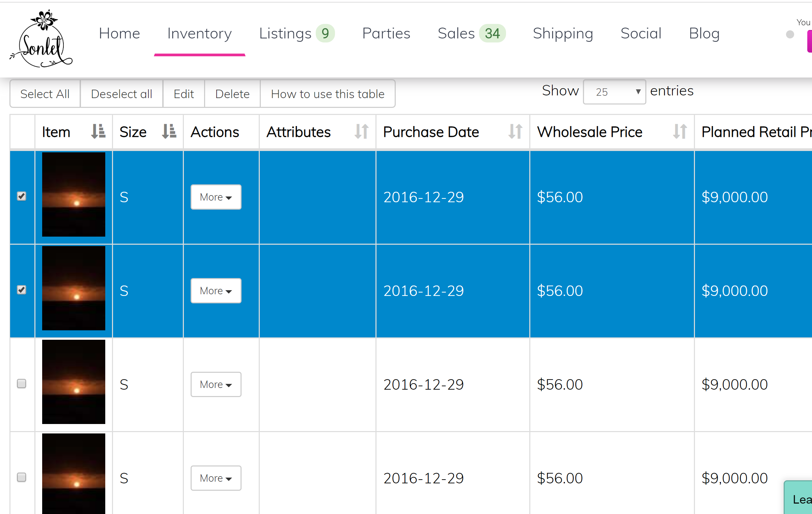Open Show entries count dropdown

point(614,92)
